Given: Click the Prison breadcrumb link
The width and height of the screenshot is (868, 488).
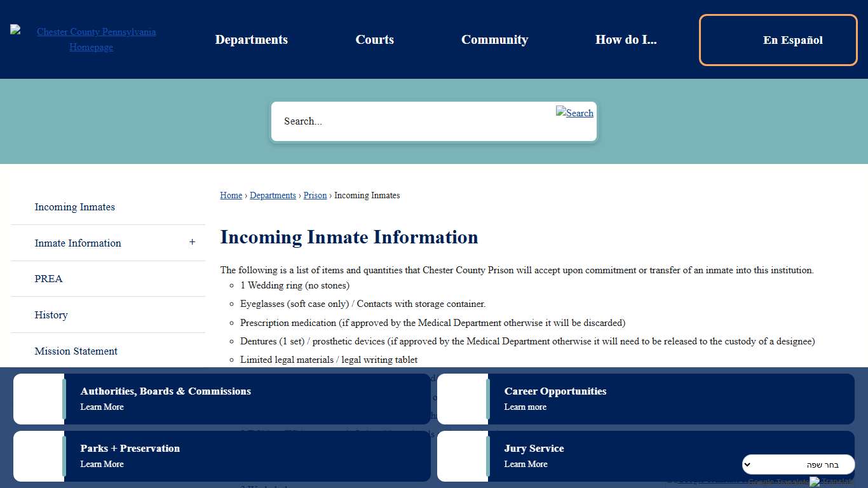Looking at the screenshot, I should click(315, 195).
